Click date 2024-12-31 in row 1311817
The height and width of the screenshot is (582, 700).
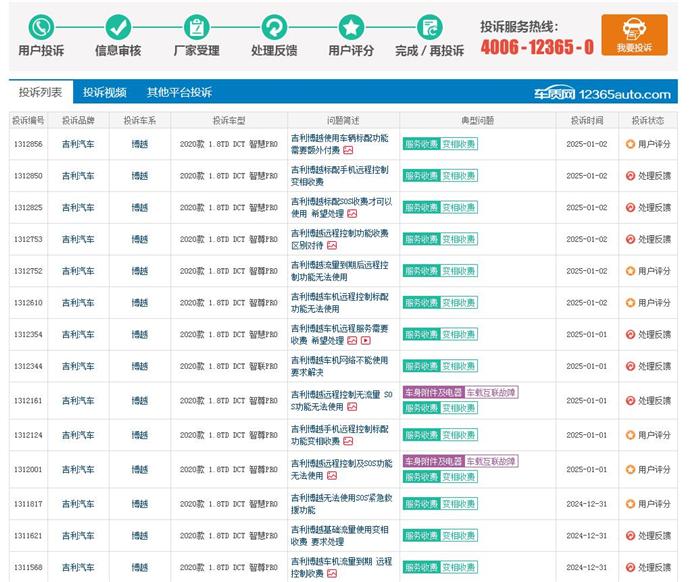[x=587, y=504]
